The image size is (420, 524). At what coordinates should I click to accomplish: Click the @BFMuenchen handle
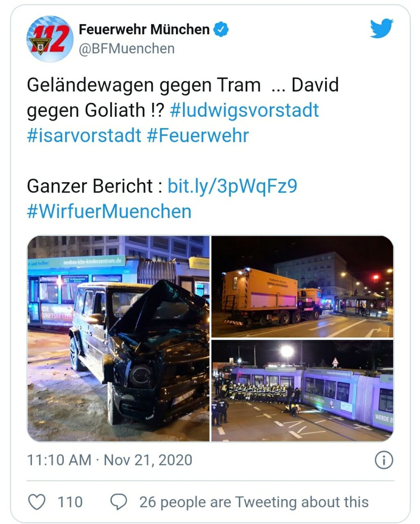click(x=126, y=49)
